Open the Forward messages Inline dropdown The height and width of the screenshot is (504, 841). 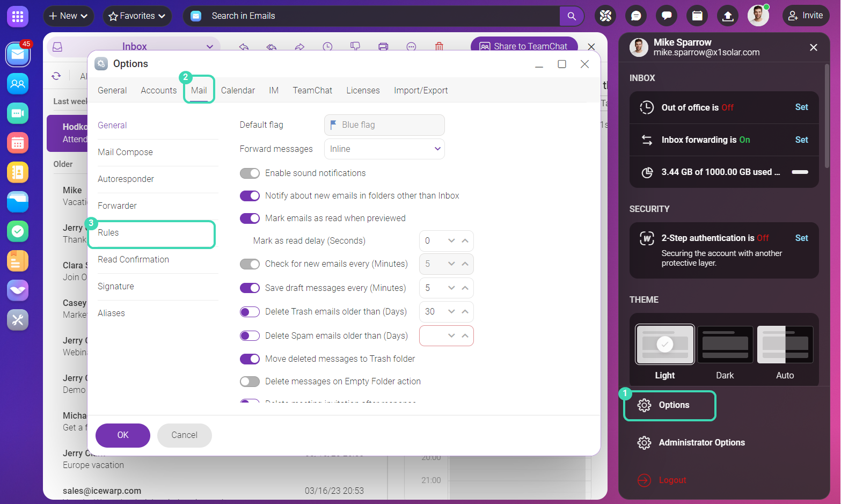tap(384, 149)
